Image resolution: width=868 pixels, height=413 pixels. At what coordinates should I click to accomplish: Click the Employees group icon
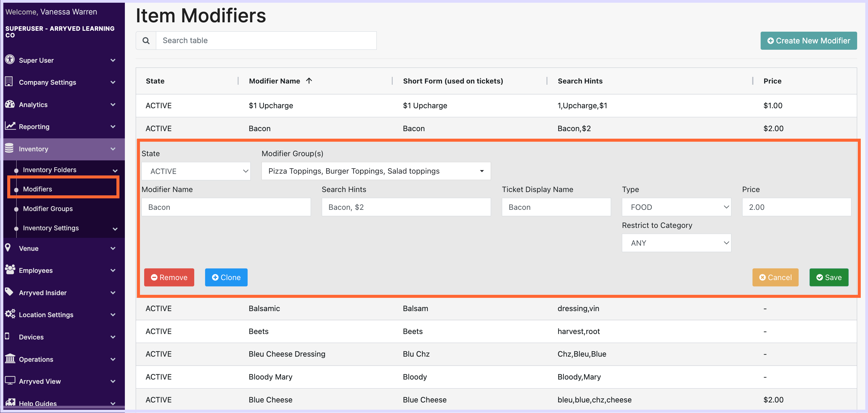point(10,270)
